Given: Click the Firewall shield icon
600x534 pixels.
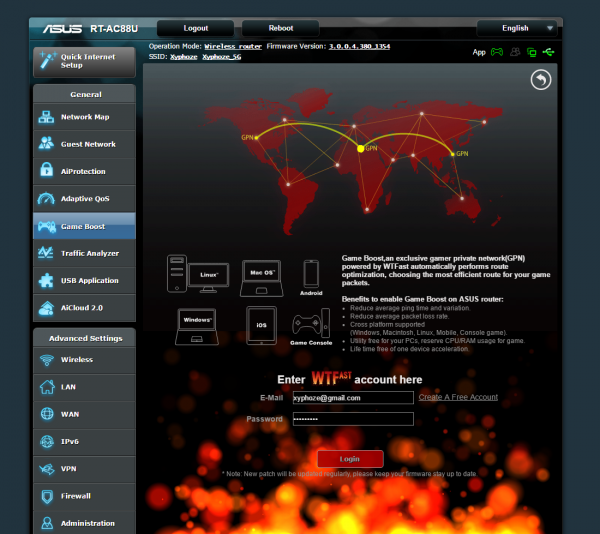Looking at the screenshot, I should (x=47, y=496).
